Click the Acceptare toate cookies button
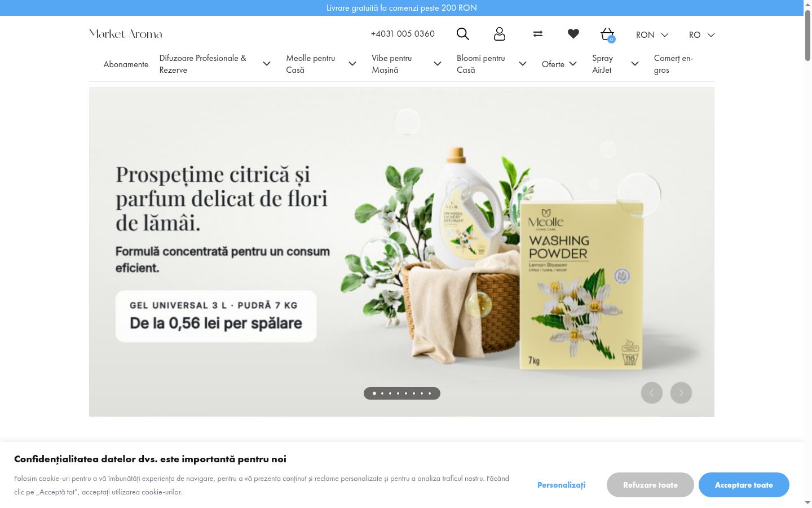The width and height of the screenshot is (812, 508). [x=744, y=485]
